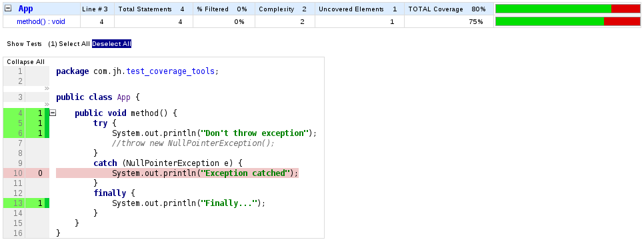Viewport: 644px width, 242px height.
Task: Expand hidden lines marker above line 4
Action: coord(47,105)
